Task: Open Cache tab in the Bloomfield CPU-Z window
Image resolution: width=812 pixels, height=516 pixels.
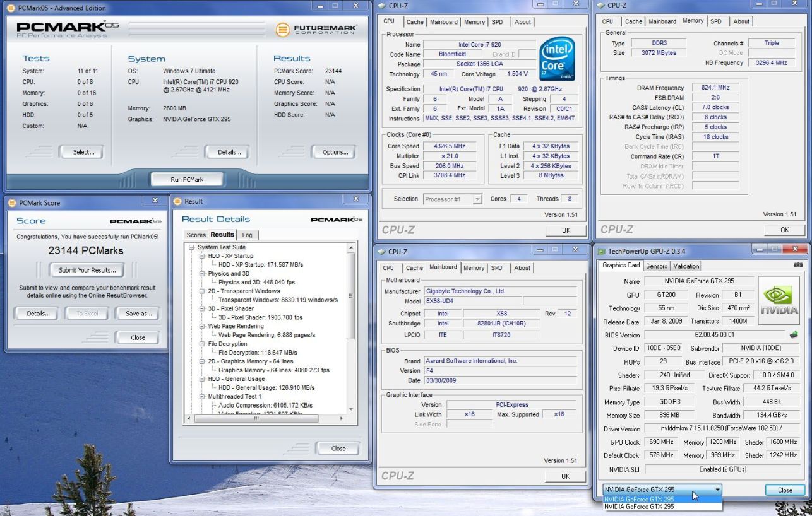Action: tap(414, 22)
